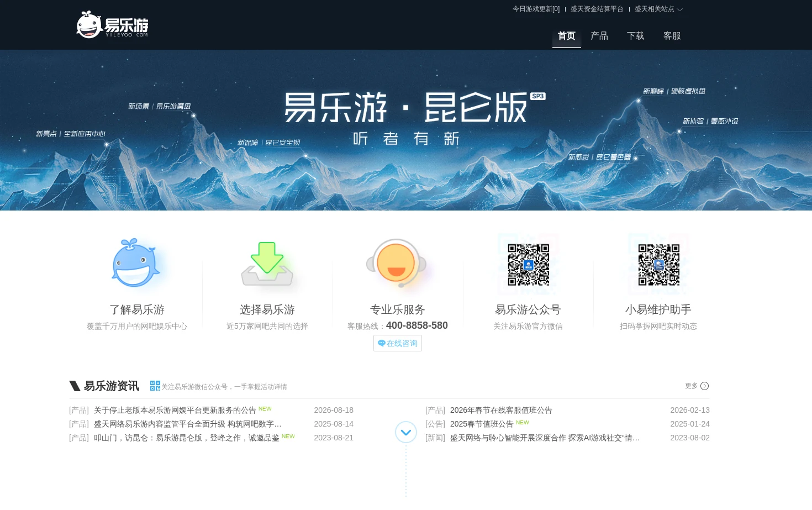Click the 新感觉 昆仑 banner label

point(600,157)
